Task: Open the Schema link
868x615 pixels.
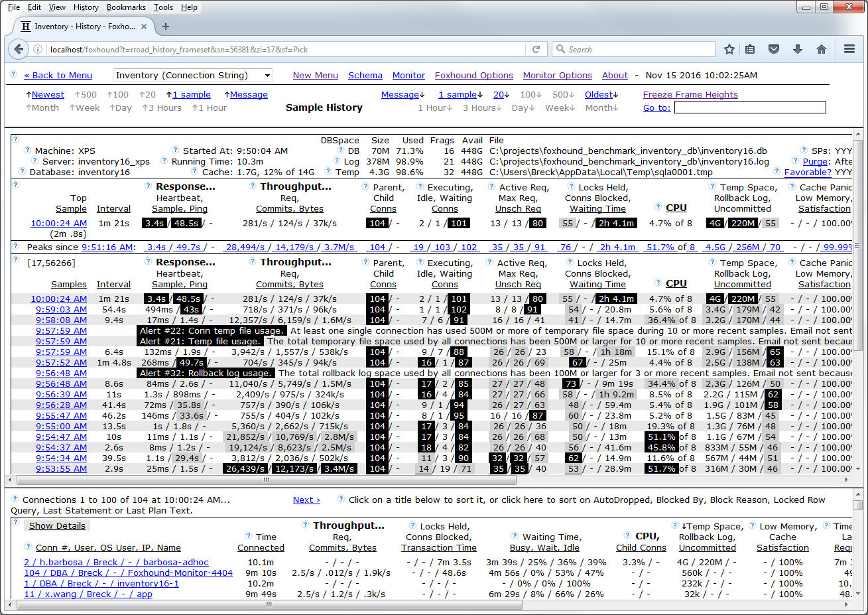Action: [365, 76]
